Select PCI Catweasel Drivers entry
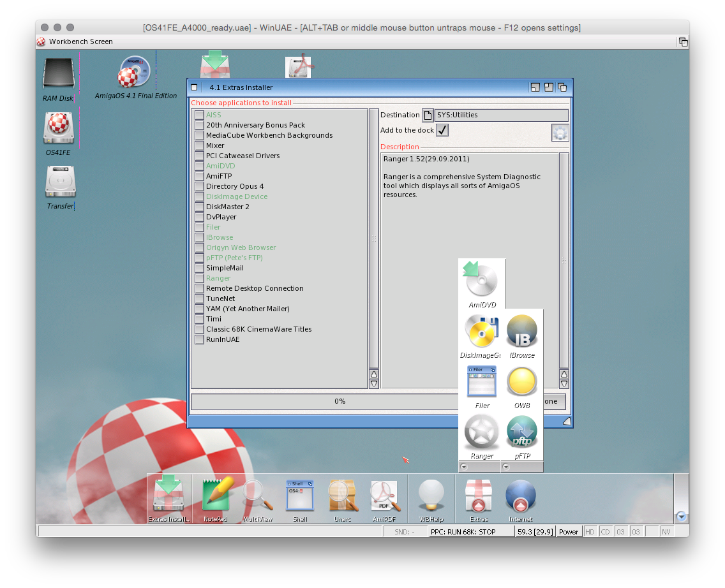Viewport: 725px width, 588px height. [243, 156]
